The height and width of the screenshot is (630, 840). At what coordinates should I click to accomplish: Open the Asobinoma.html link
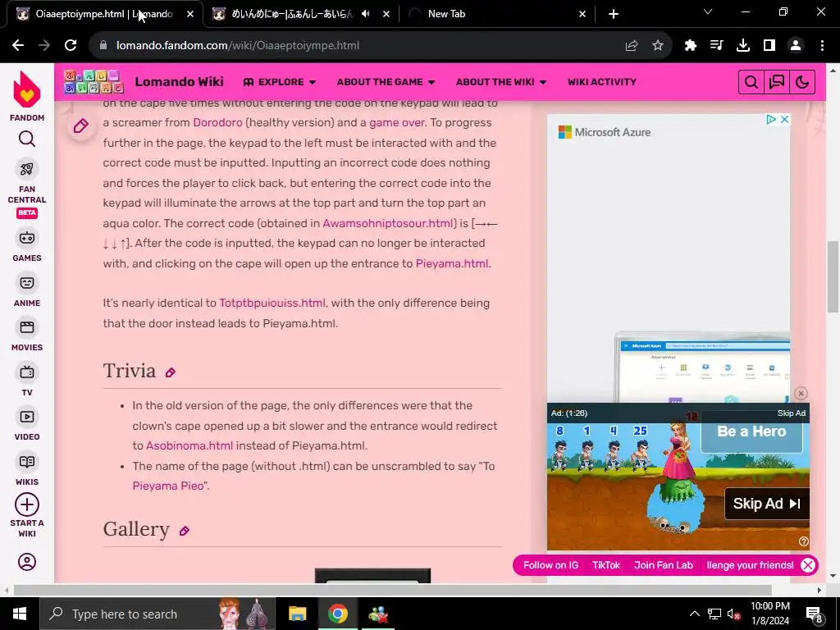pos(189,445)
